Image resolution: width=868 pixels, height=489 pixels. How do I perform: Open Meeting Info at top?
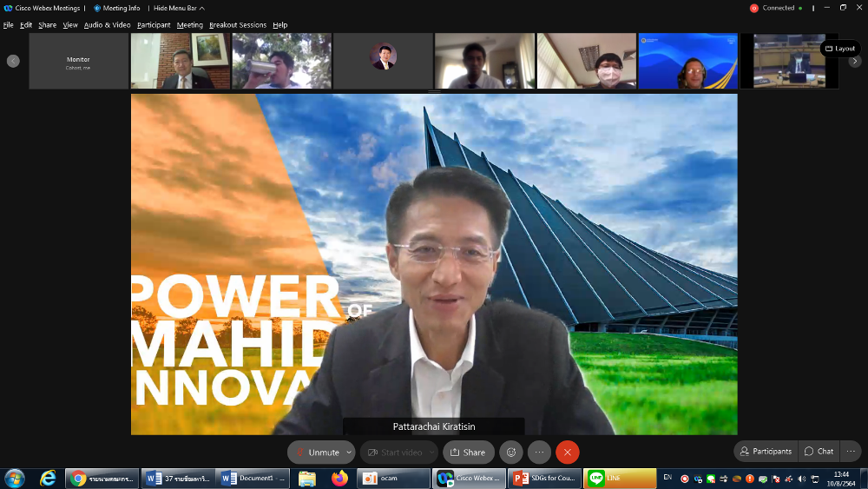click(117, 8)
